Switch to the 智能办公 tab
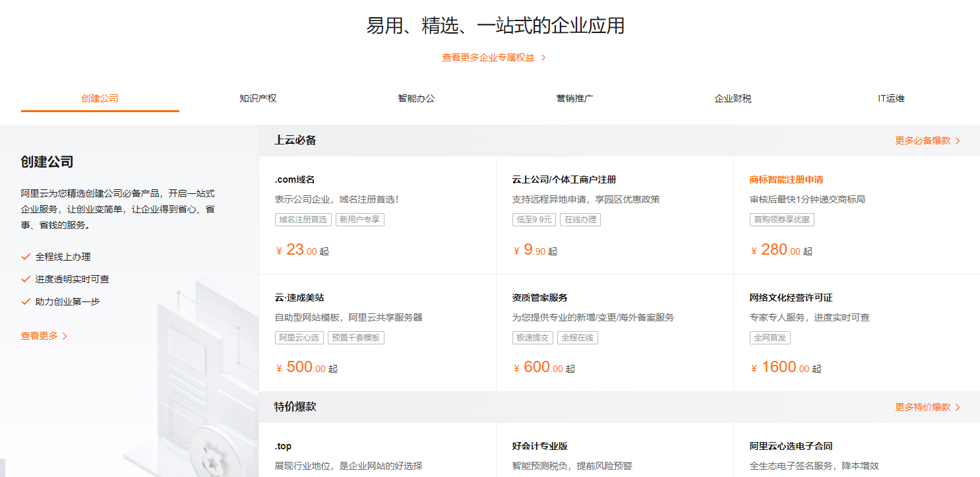980x477 pixels. click(x=416, y=98)
